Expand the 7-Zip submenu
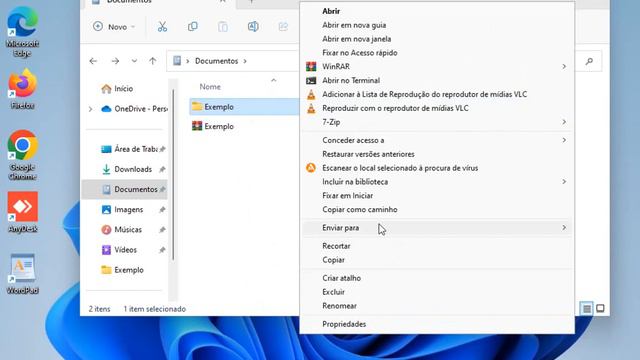The image size is (640, 360). coord(564,122)
